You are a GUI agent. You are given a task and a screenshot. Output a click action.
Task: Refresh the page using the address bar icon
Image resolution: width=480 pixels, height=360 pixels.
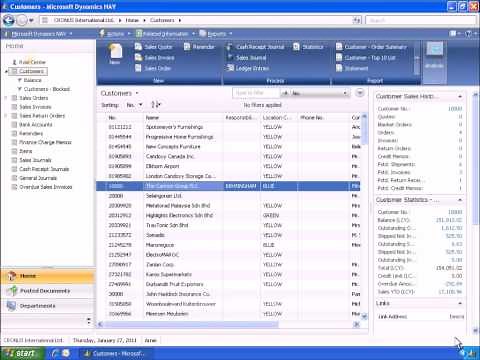[357, 20]
